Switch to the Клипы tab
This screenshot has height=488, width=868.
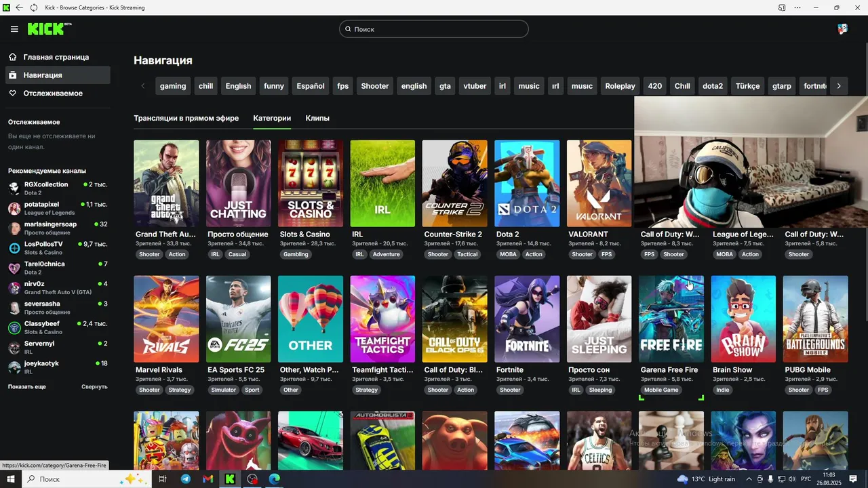[317, 118]
